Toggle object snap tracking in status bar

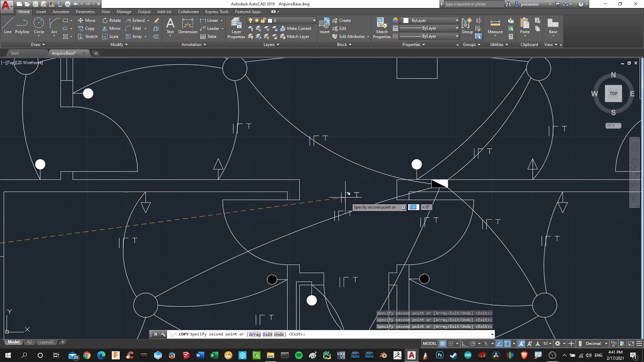coord(499,343)
